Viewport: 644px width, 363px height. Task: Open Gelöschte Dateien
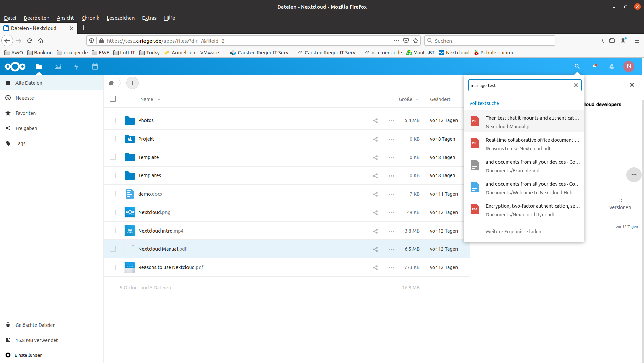(52, 325)
